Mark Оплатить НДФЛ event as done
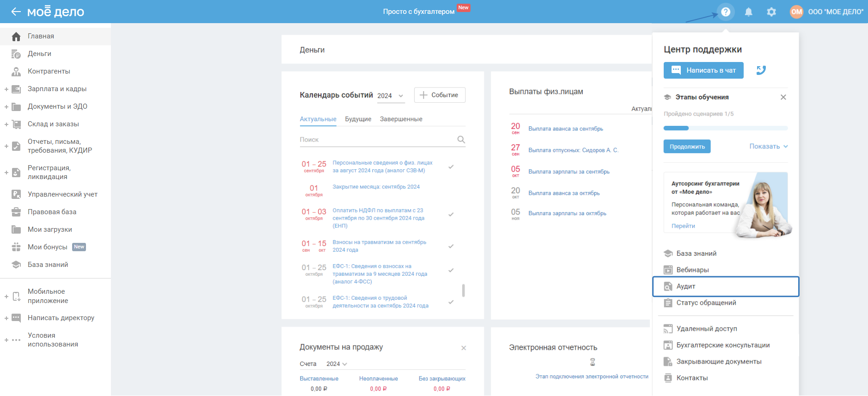 click(451, 214)
